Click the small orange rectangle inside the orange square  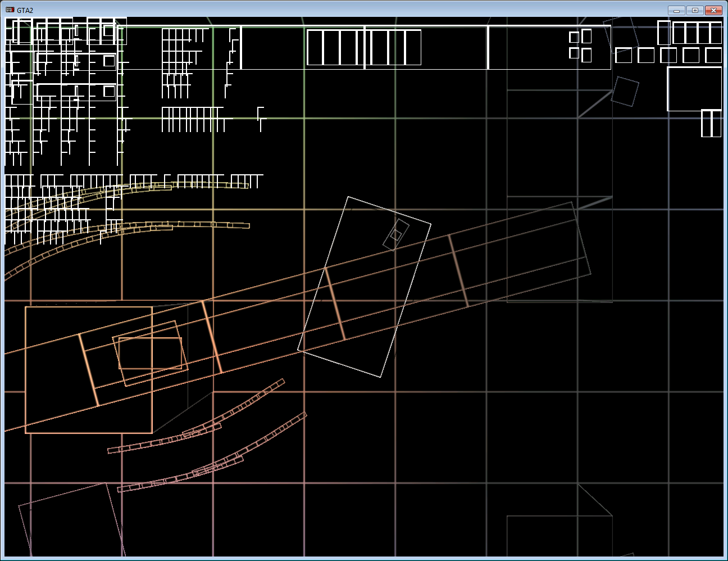click(149, 353)
